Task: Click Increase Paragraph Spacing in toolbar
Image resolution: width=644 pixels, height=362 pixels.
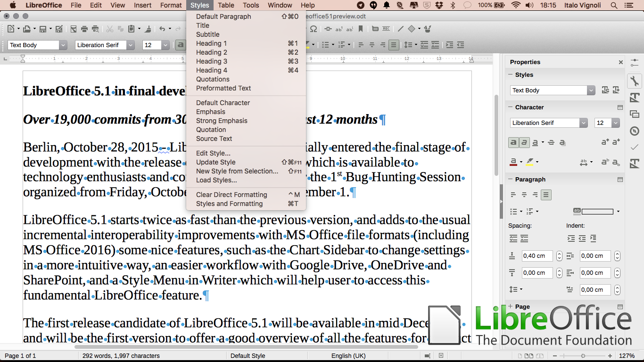Action: [424, 45]
